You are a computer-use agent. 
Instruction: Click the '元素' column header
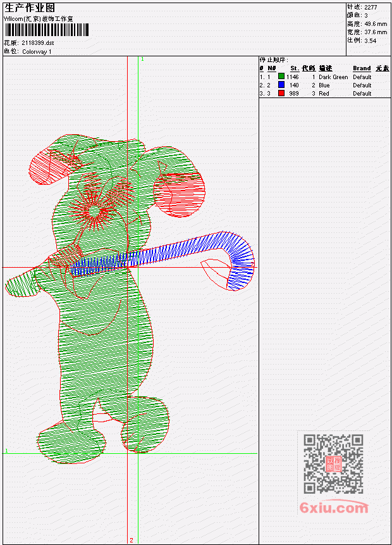[x=383, y=68]
